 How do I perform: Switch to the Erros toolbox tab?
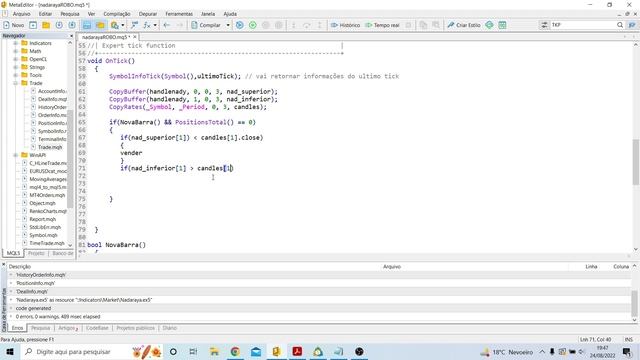(x=17, y=328)
